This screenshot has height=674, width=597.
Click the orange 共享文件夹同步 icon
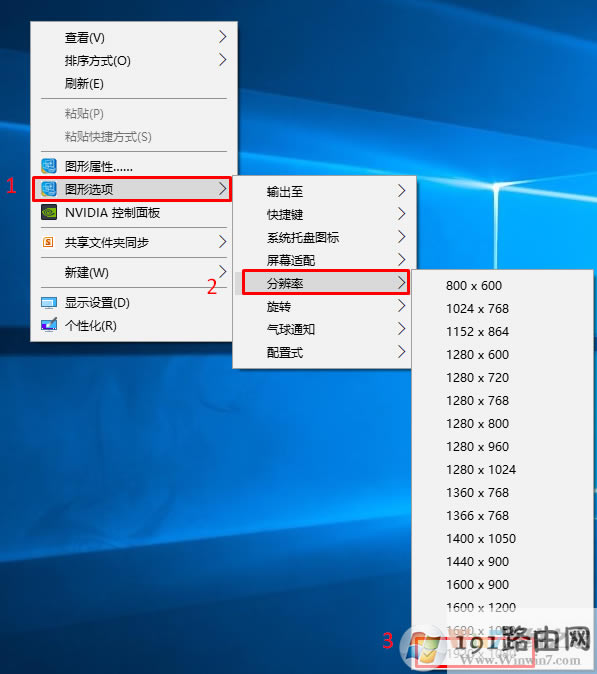(48, 242)
